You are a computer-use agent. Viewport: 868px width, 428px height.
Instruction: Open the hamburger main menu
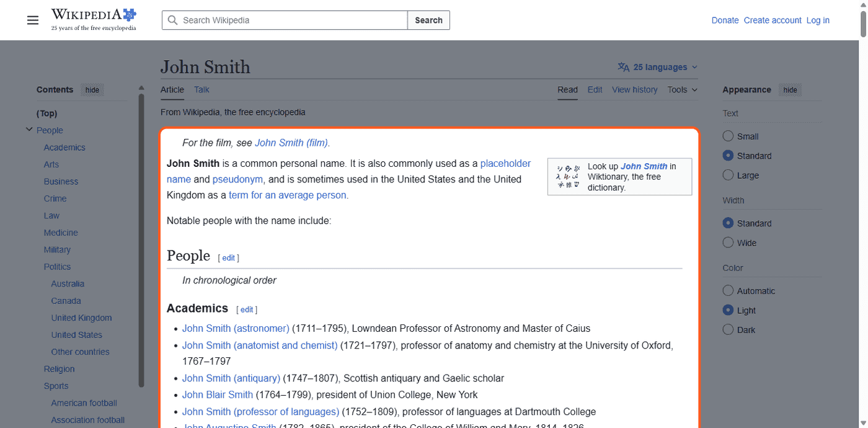pyautogui.click(x=33, y=20)
